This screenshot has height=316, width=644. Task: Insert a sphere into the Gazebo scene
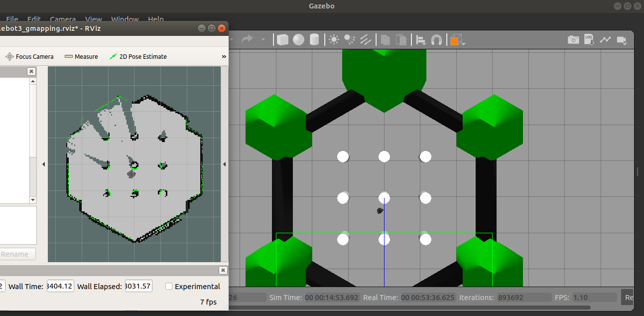299,39
